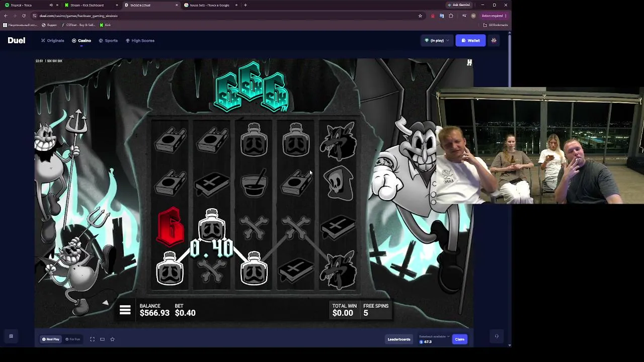
Task: Open the Яндекс bookmark
Action: [x=49, y=25]
